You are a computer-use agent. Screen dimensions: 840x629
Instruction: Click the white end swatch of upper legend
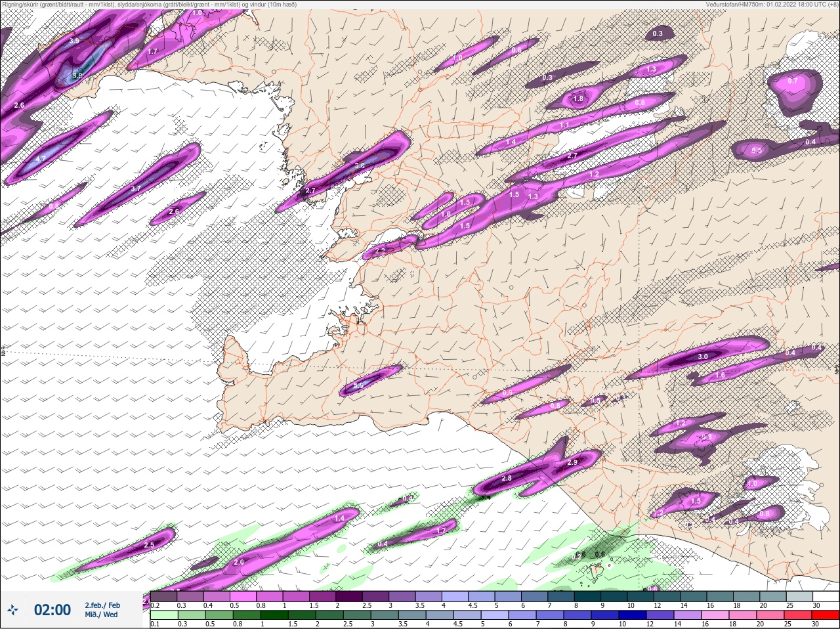pos(825,596)
